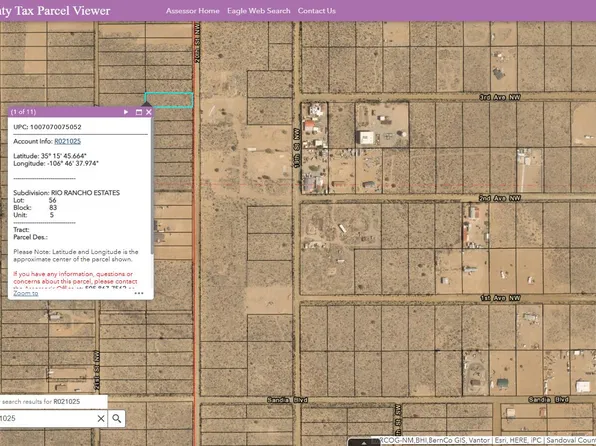Viewport: 596px width, 446px height.
Task: Open account R021025 link
Action: (67, 141)
